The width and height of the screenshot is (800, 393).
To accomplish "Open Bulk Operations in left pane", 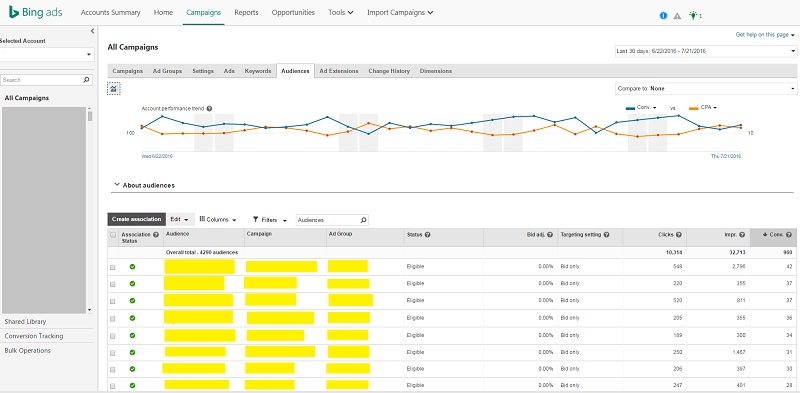I will (x=28, y=351).
